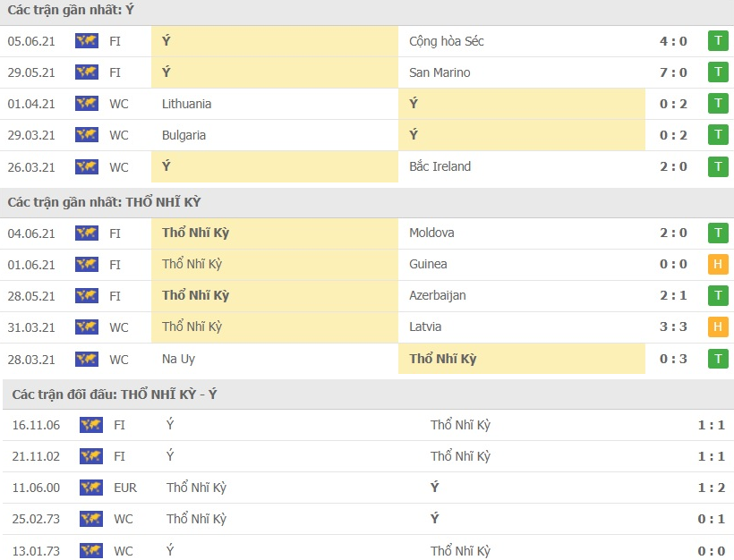This screenshot has height=560, width=734.
Task: Click the world flag icon for 13.01.73 match
Action: 91,551
